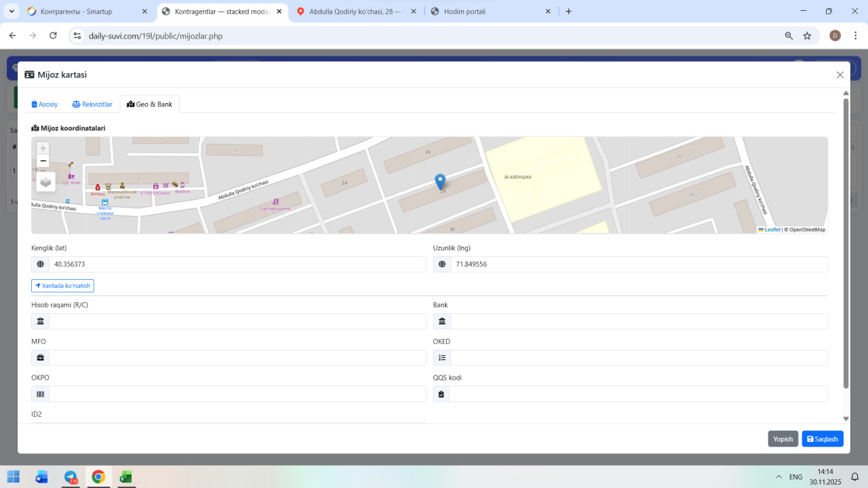Click the blue location marker on map
This screenshot has height=488, width=868.
pyautogui.click(x=440, y=181)
